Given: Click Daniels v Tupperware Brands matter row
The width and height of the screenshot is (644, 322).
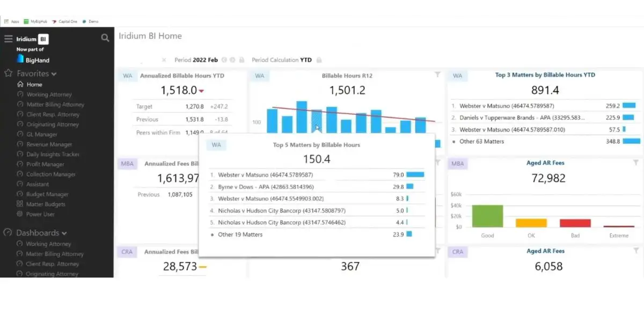Looking at the screenshot, I should [544, 118].
